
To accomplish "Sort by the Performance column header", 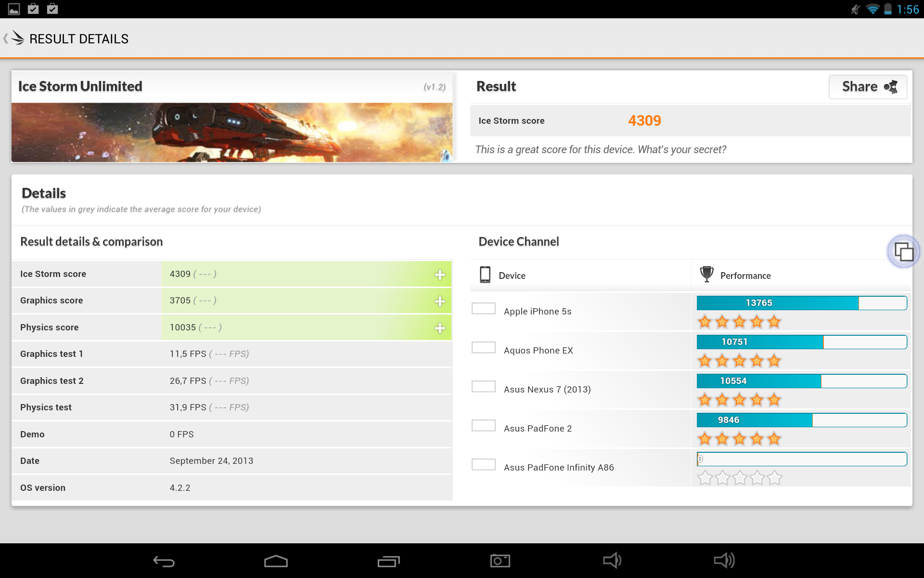I will (745, 276).
